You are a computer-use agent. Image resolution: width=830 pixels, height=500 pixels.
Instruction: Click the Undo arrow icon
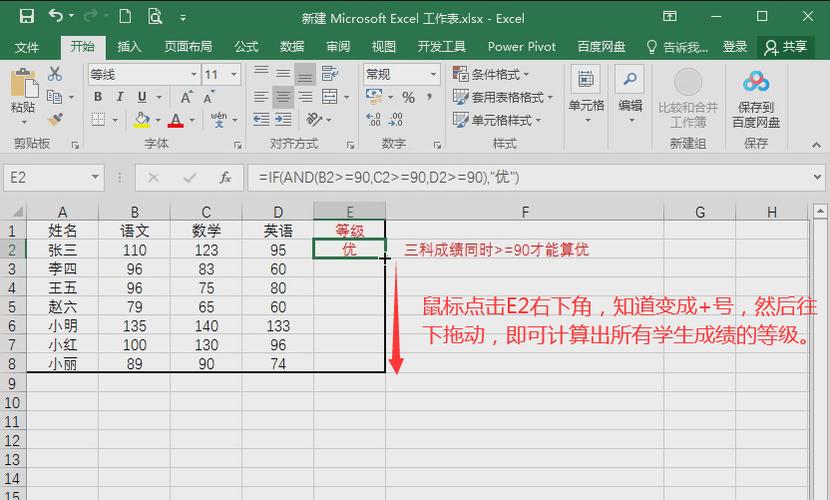click(x=56, y=16)
